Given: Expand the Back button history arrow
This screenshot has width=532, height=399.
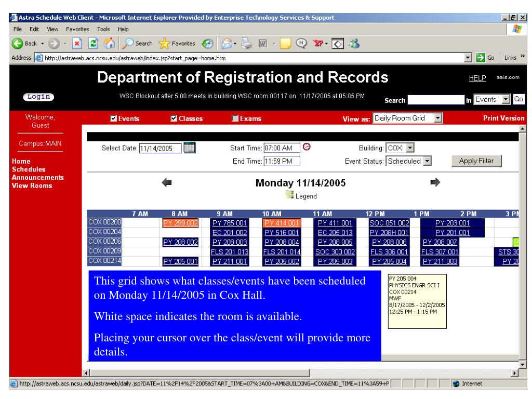Looking at the screenshot, I should (43, 44).
